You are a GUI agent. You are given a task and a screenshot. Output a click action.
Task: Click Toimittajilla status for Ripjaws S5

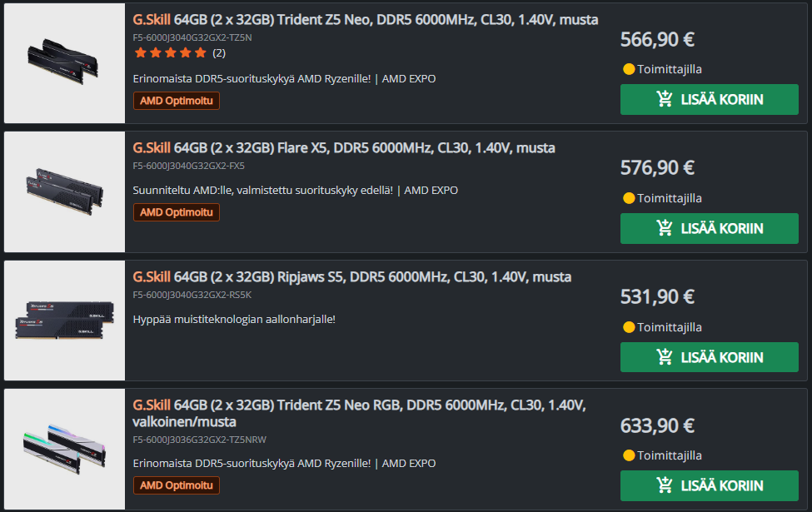tap(669, 327)
